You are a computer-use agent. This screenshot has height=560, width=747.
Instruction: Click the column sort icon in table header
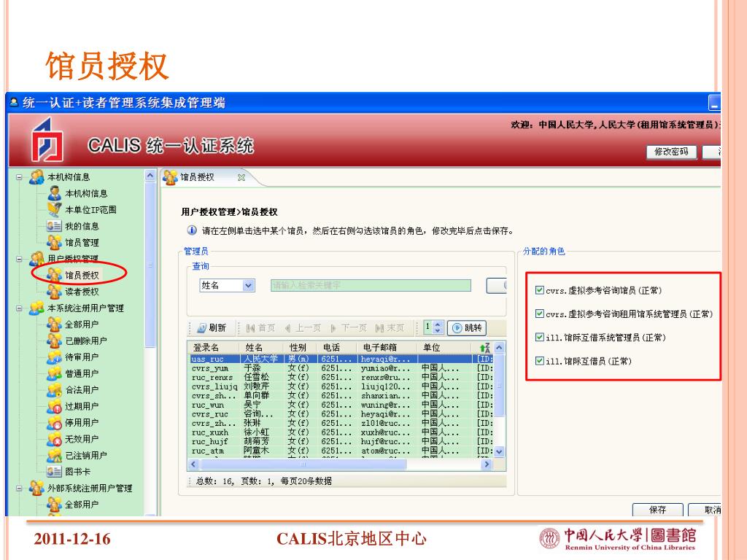pyautogui.click(x=485, y=348)
